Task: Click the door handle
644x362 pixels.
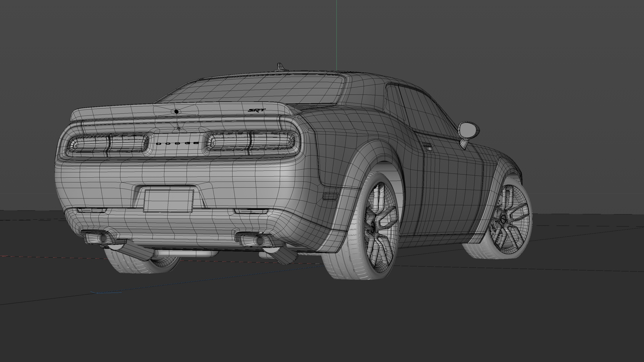Action: 427,146
